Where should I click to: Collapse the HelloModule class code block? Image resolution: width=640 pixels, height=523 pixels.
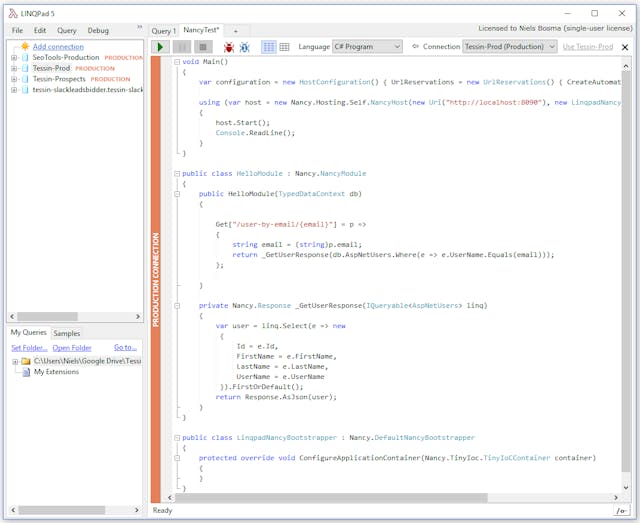(177, 174)
